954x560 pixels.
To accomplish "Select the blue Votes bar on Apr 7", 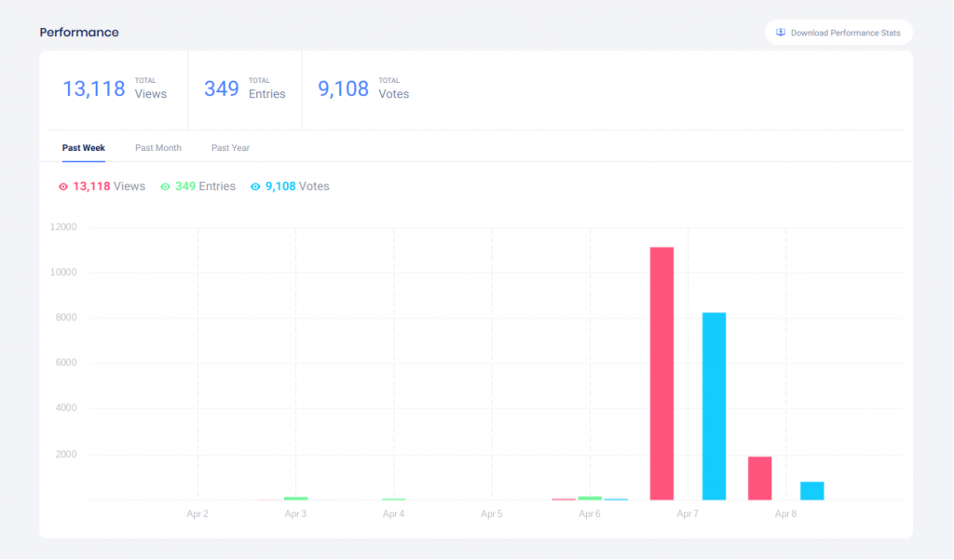I will tap(714, 405).
